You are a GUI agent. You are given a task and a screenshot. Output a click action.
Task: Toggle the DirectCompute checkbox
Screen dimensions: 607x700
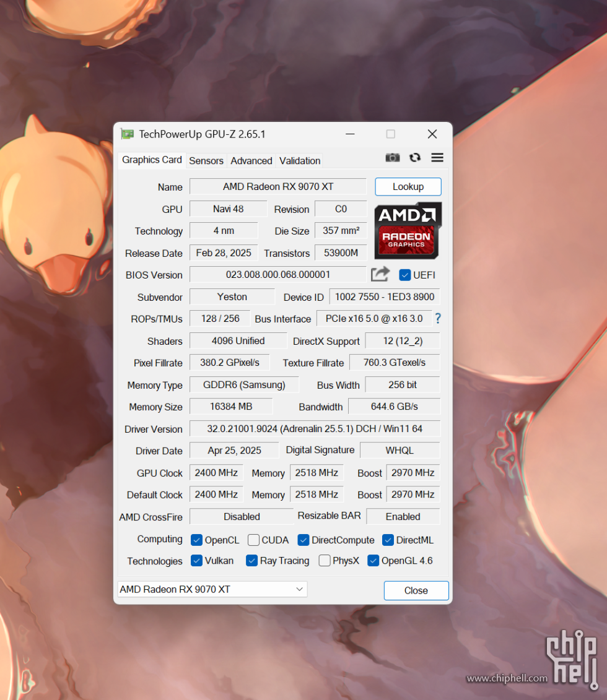(303, 540)
